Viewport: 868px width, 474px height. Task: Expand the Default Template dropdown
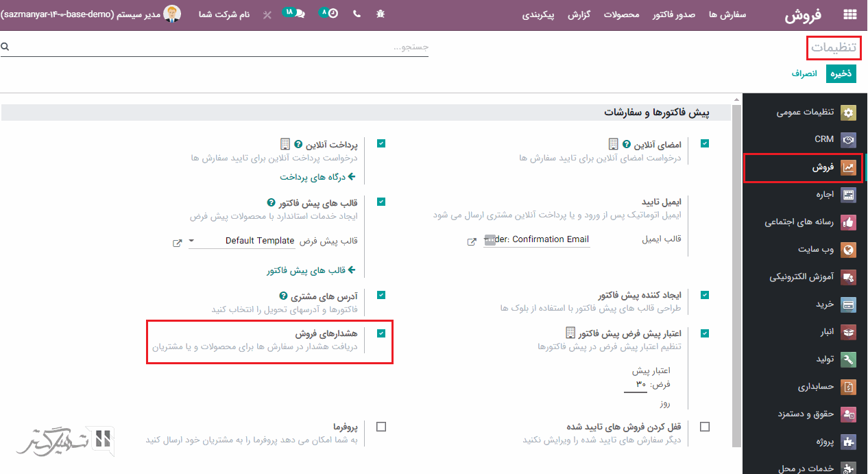191,241
